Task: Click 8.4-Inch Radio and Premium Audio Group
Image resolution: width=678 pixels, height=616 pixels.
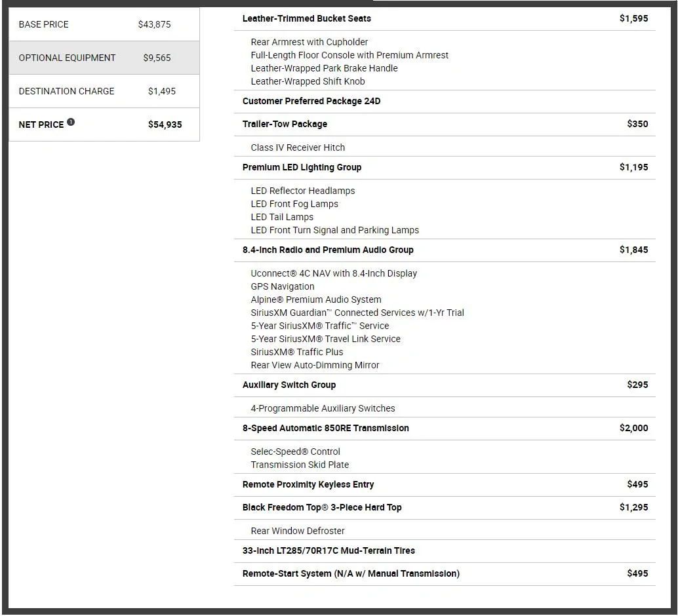Action: pos(328,250)
